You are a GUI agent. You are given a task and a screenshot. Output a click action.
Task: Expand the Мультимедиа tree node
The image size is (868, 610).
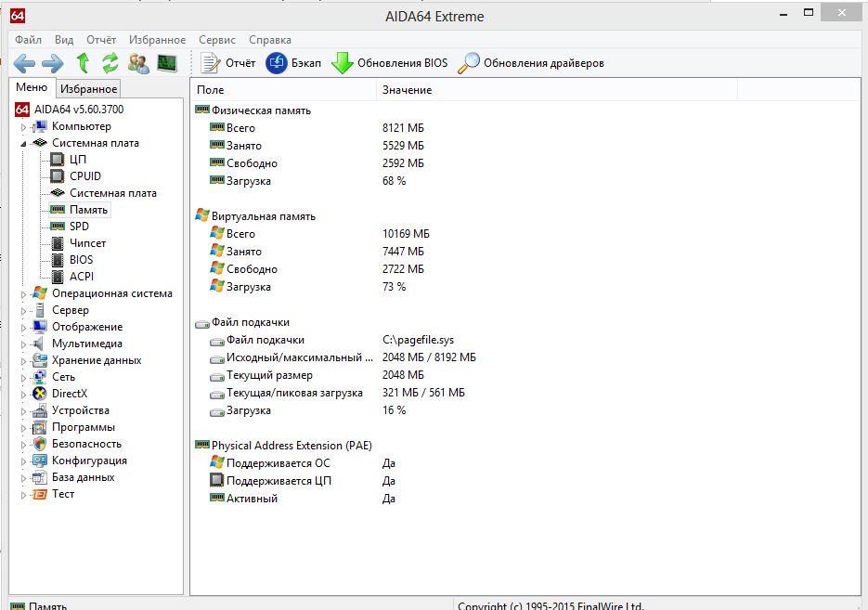(x=23, y=344)
